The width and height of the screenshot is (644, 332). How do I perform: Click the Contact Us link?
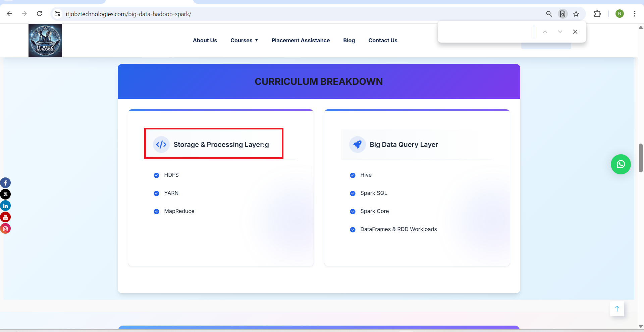383,40
